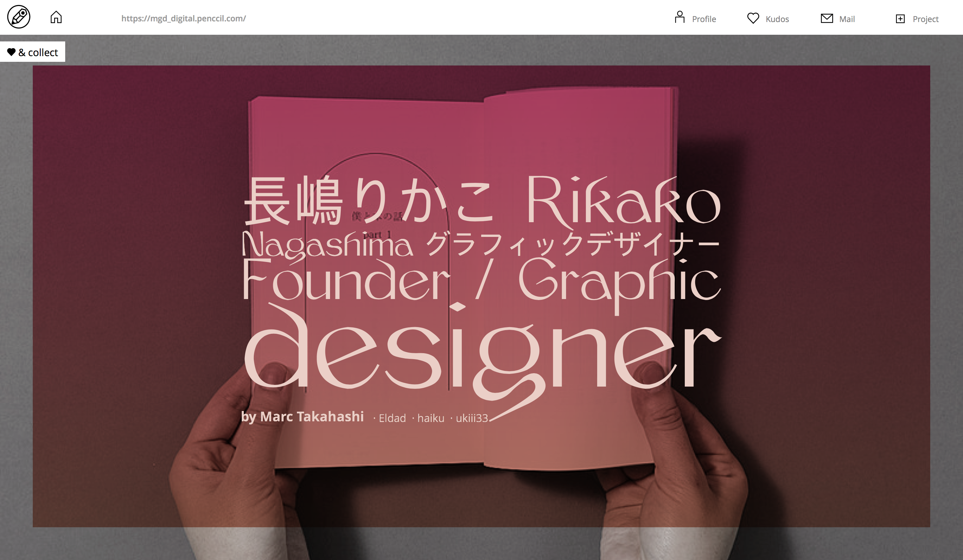
Task: Go to the home page via house icon
Action: (56, 17)
